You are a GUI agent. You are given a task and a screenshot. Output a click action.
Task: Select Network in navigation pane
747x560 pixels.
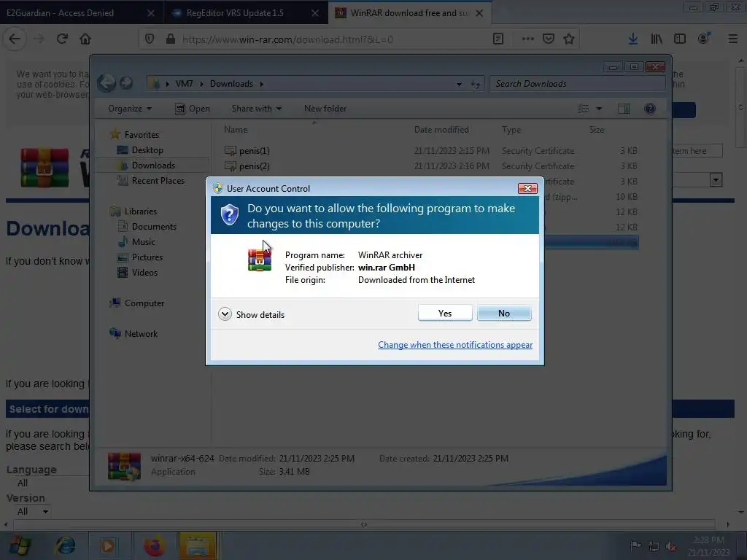point(141,334)
